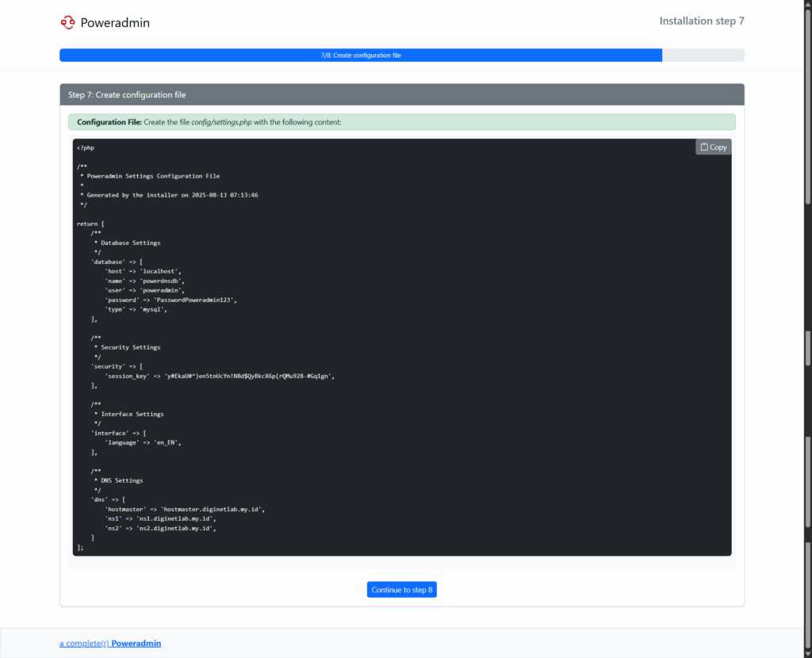Click the 'ns2' => 'ns2.diginetlab.my.id' line

[160, 529]
